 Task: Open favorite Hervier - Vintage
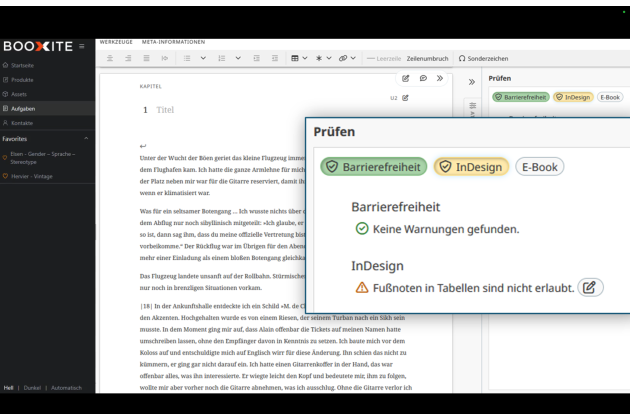click(32, 176)
